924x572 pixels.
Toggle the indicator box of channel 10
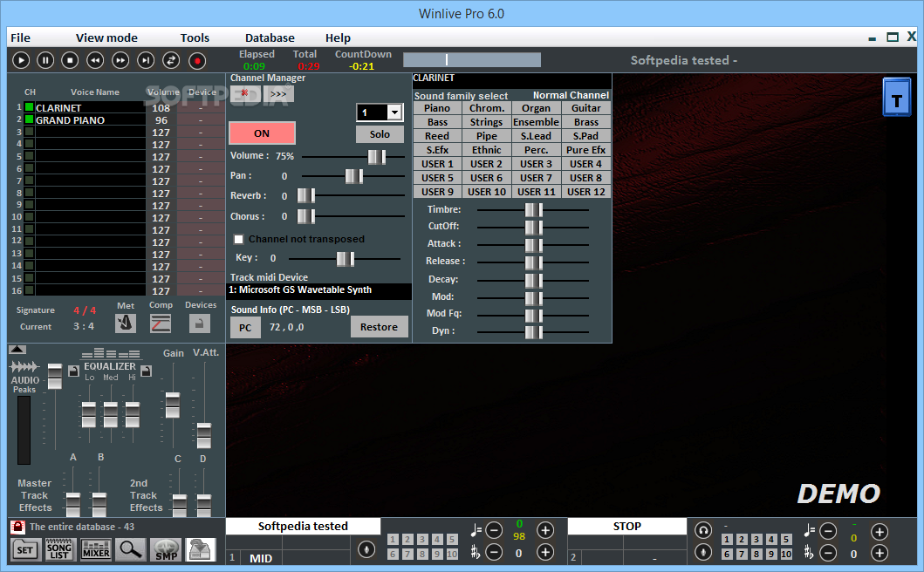pos(29,217)
